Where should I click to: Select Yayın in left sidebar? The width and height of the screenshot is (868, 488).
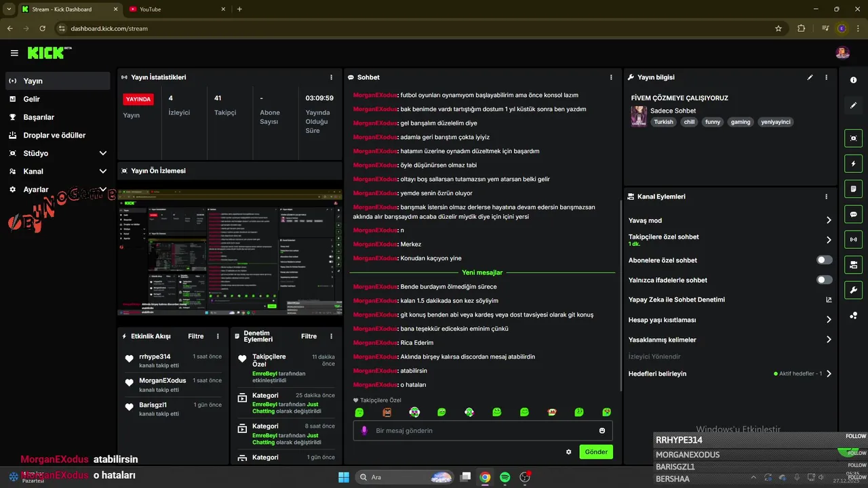(58, 81)
